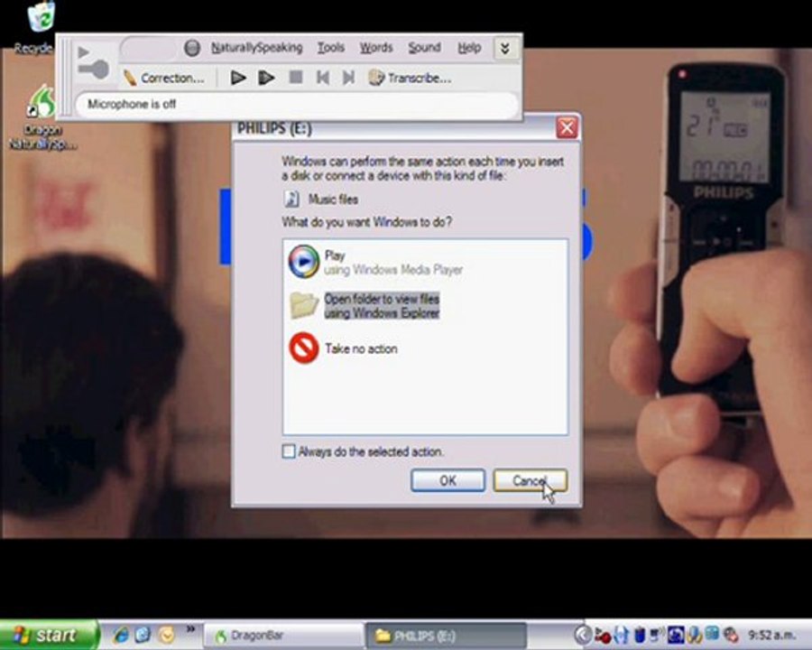Click the second Quick Launch icon

[x=143, y=635]
